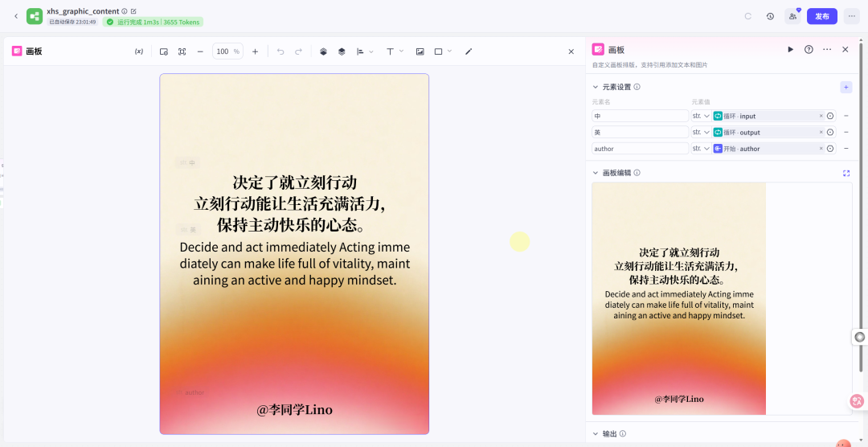Clear the 循环 output reference
The height and width of the screenshot is (447, 868).
click(821, 133)
